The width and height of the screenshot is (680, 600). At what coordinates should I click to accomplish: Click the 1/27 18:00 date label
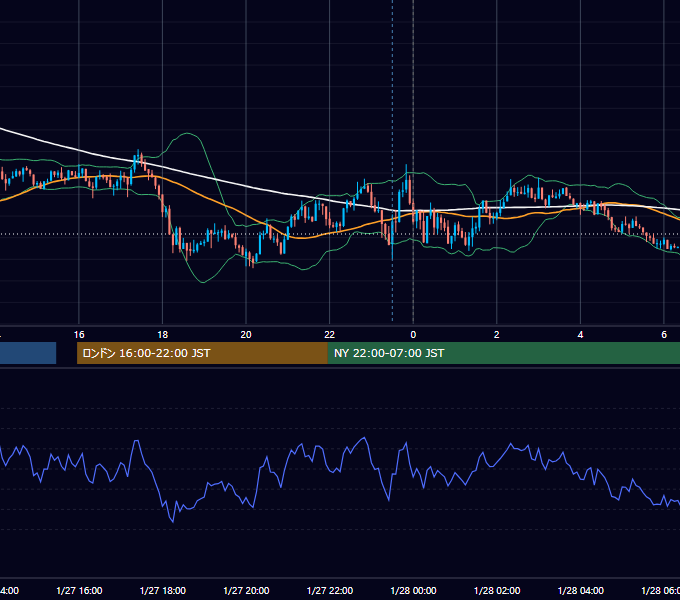pyautogui.click(x=163, y=590)
